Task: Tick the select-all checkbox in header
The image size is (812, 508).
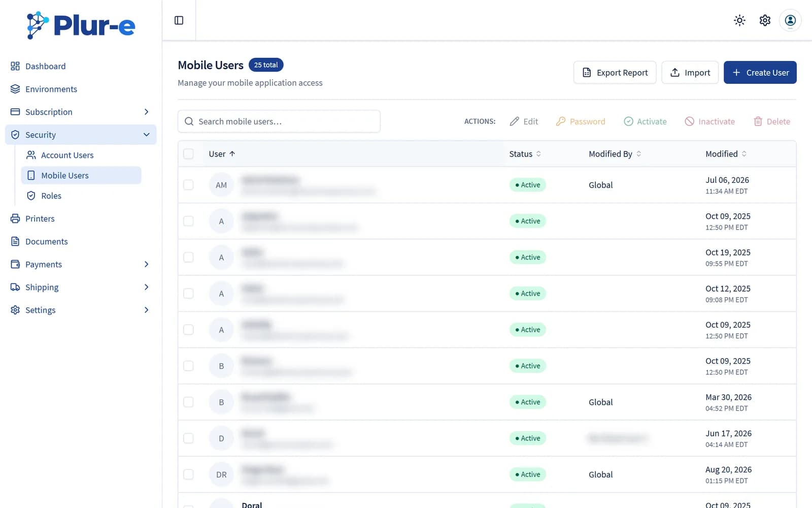Action: point(188,154)
